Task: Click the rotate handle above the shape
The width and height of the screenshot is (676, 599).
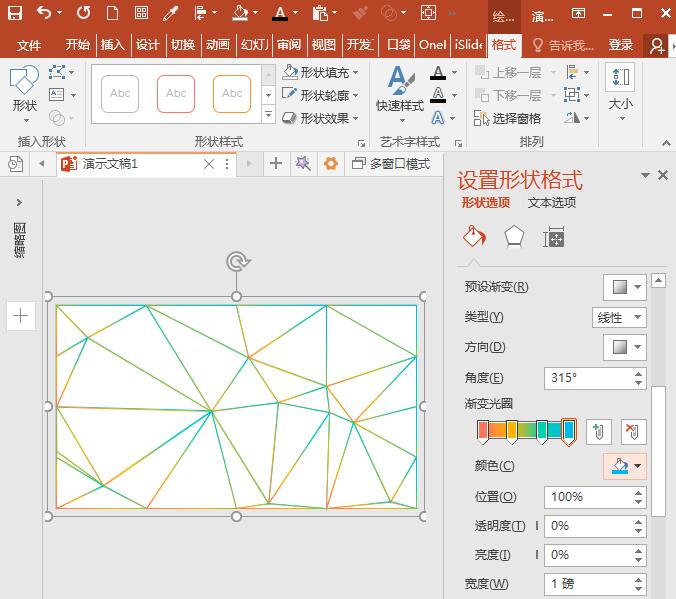Action: (x=237, y=262)
